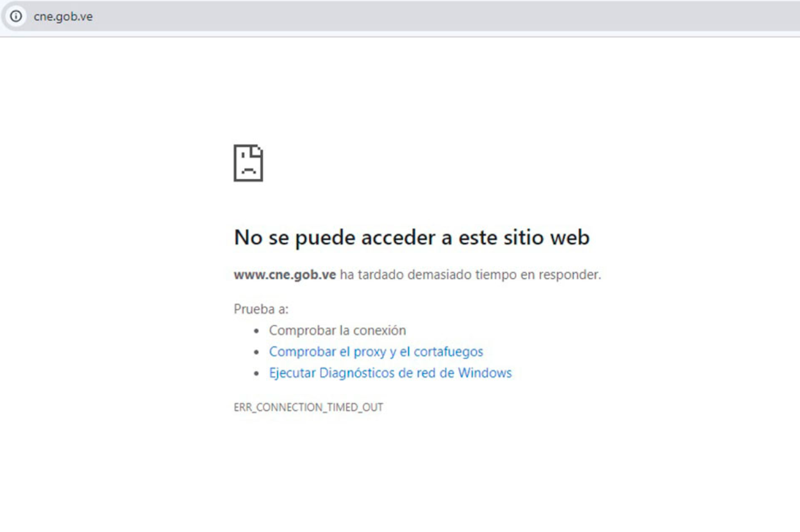Click the 'Comprobar la conexión' list item
The image size is (800, 532).
(337, 330)
